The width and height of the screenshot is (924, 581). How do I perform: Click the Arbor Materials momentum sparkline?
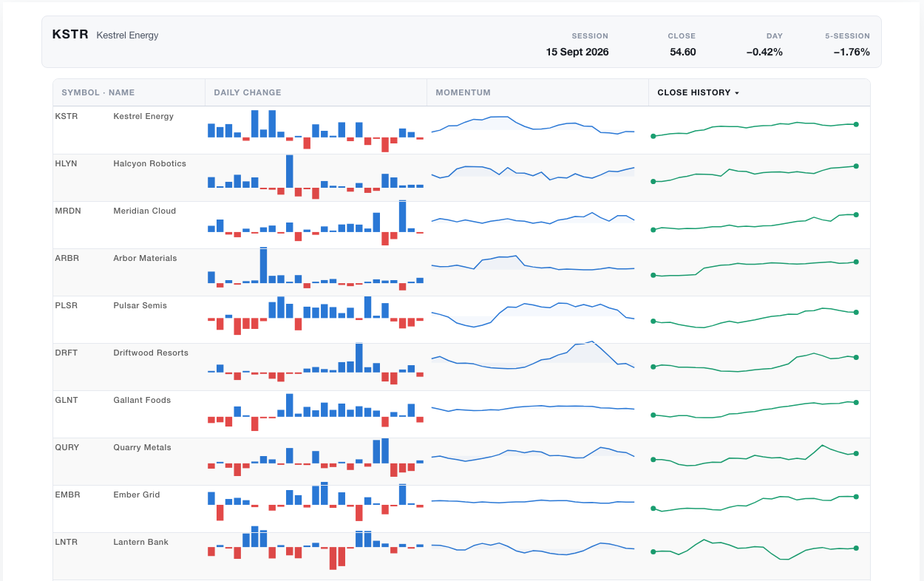(533, 263)
